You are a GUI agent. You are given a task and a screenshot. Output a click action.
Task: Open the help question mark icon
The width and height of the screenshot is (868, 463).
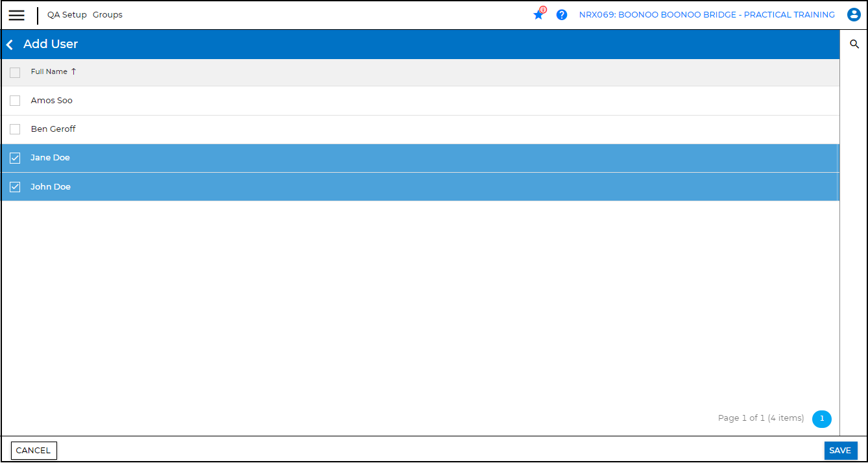pos(562,15)
